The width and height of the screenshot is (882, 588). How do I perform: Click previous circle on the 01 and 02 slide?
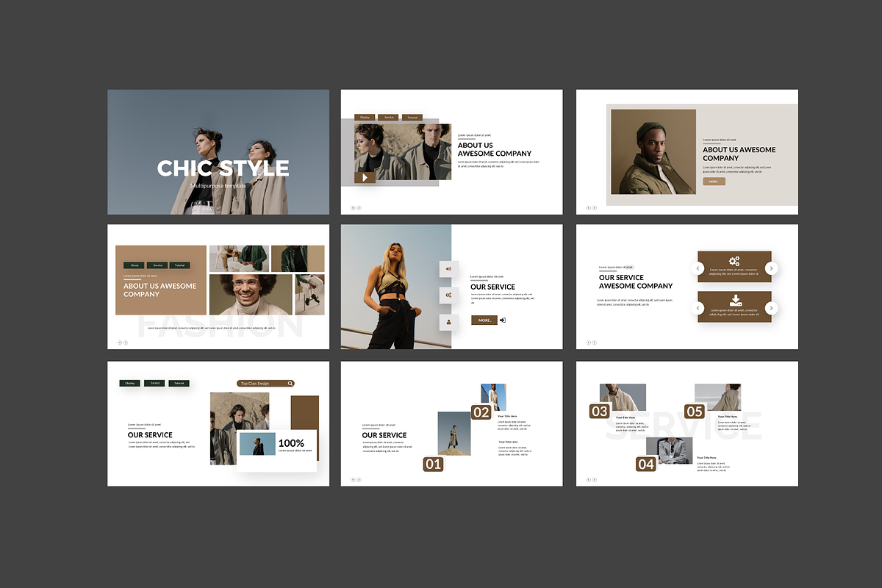coord(353,480)
